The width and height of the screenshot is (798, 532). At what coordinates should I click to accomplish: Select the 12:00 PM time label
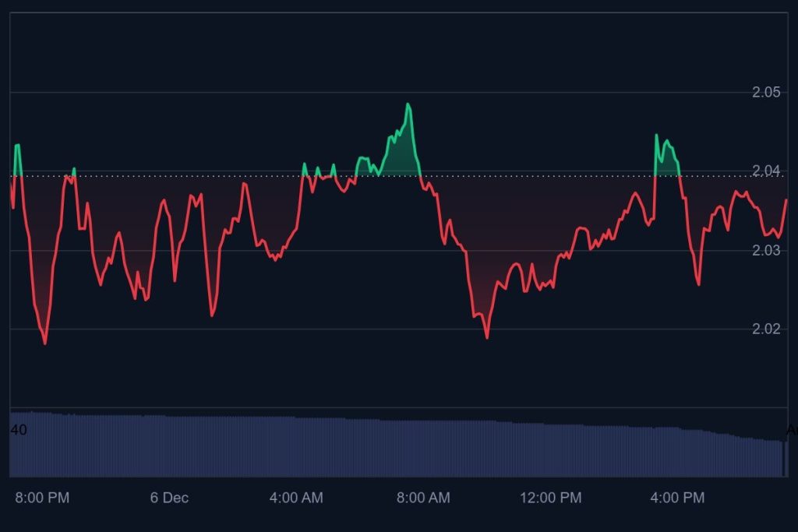click(x=550, y=498)
